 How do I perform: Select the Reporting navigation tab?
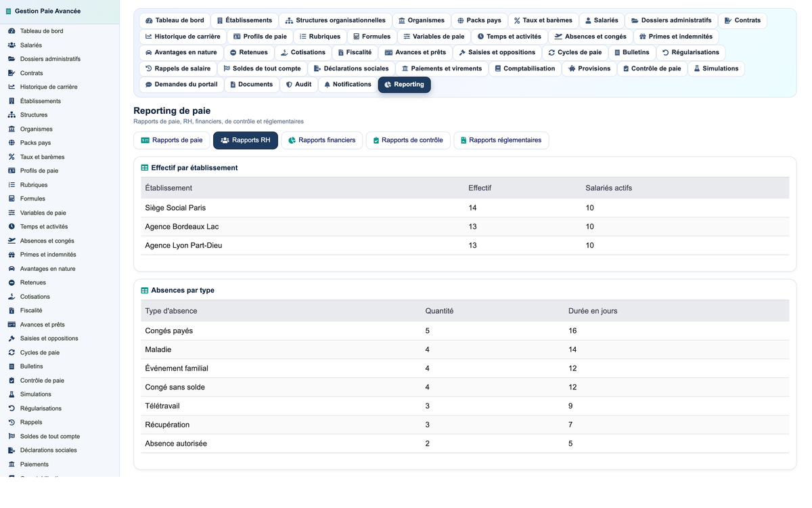pos(405,85)
